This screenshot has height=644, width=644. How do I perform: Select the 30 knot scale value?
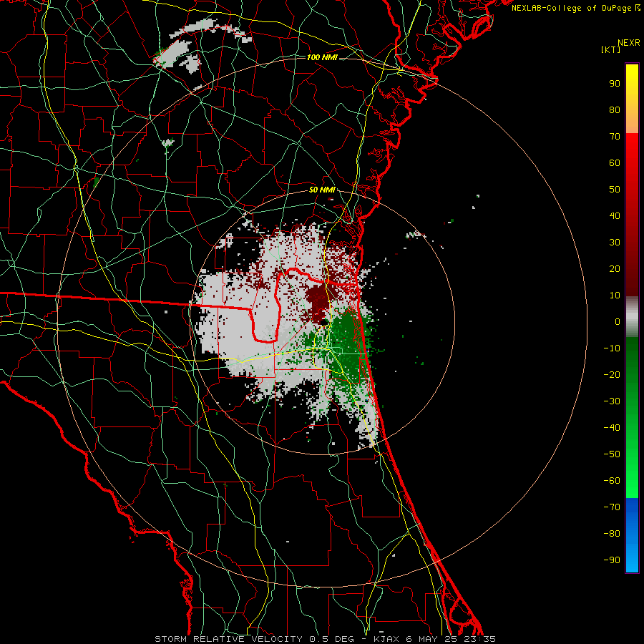[x=615, y=243]
